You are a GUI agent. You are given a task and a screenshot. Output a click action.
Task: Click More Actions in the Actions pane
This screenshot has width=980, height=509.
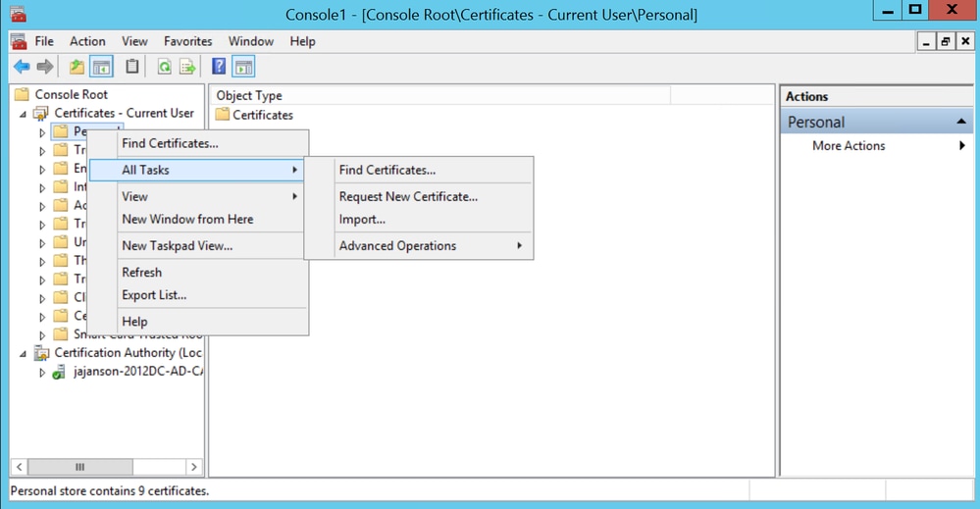click(849, 145)
